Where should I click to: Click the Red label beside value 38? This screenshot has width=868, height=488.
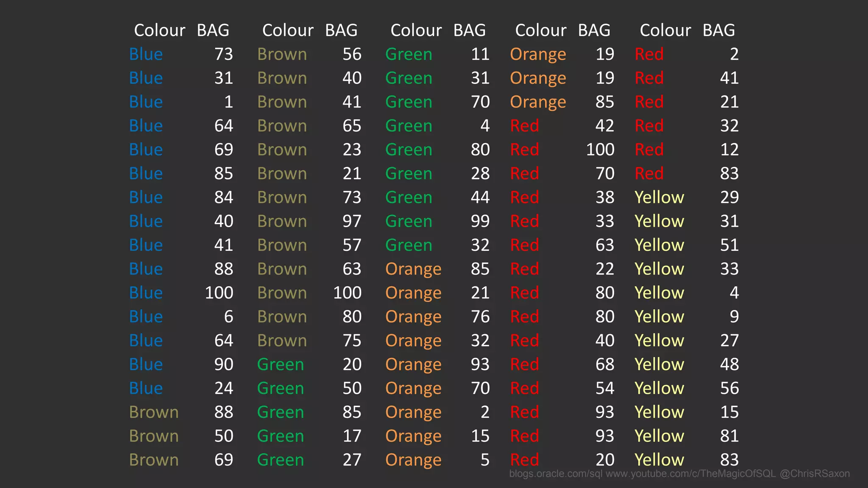[x=524, y=197]
